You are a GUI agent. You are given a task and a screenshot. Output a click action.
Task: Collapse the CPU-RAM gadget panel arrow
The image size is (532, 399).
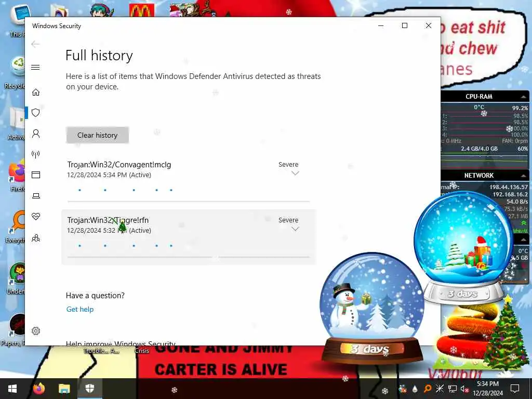pyautogui.click(x=524, y=97)
